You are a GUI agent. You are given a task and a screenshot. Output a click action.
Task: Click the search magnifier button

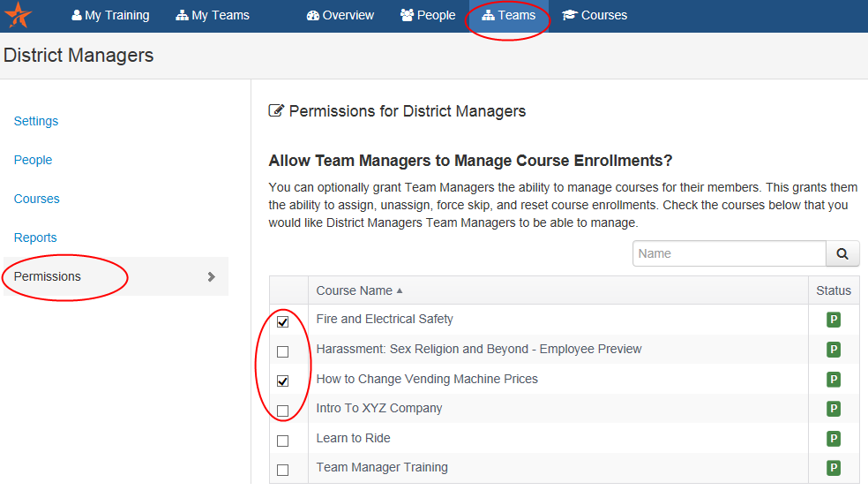coord(842,253)
